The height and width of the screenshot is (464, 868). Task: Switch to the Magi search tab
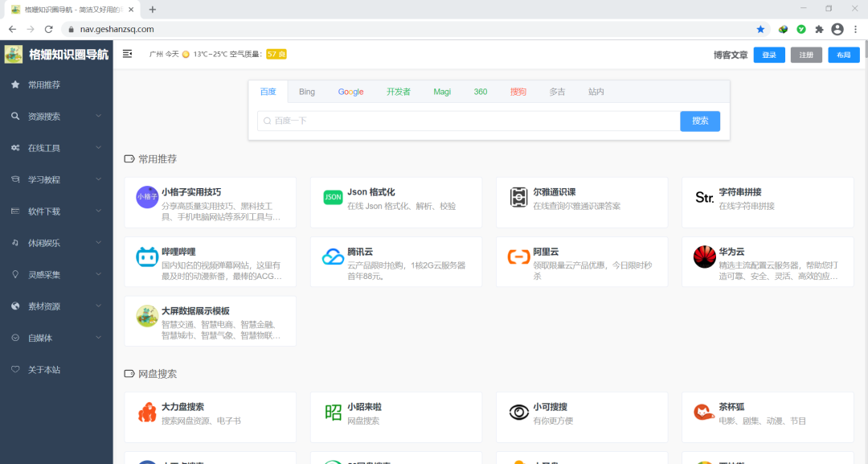point(442,92)
